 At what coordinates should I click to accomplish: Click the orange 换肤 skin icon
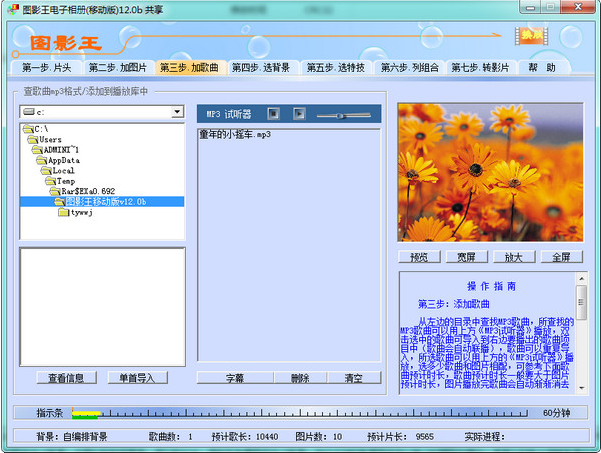pos(531,36)
